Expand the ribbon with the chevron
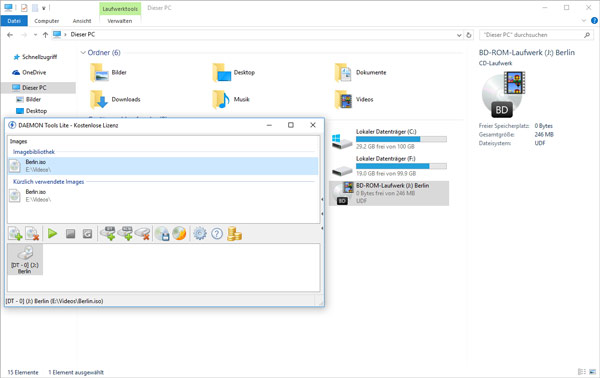This screenshot has width=600, height=378. (584, 21)
